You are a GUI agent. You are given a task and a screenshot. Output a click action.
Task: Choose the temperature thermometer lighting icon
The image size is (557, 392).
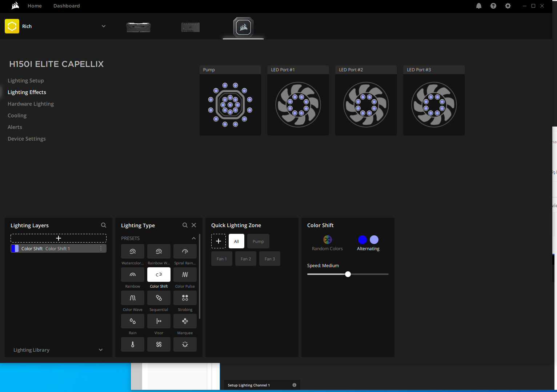pyautogui.click(x=133, y=344)
